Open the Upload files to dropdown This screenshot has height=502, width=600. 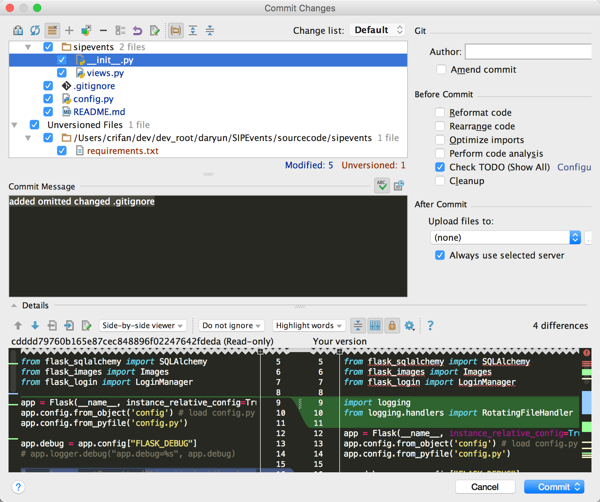(x=505, y=238)
